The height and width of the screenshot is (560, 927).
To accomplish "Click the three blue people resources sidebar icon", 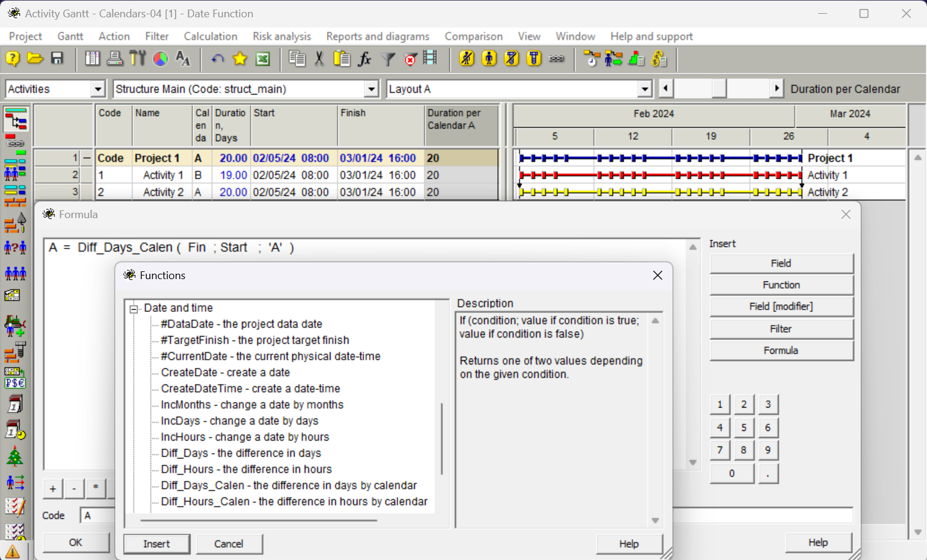I will click(x=15, y=273).
